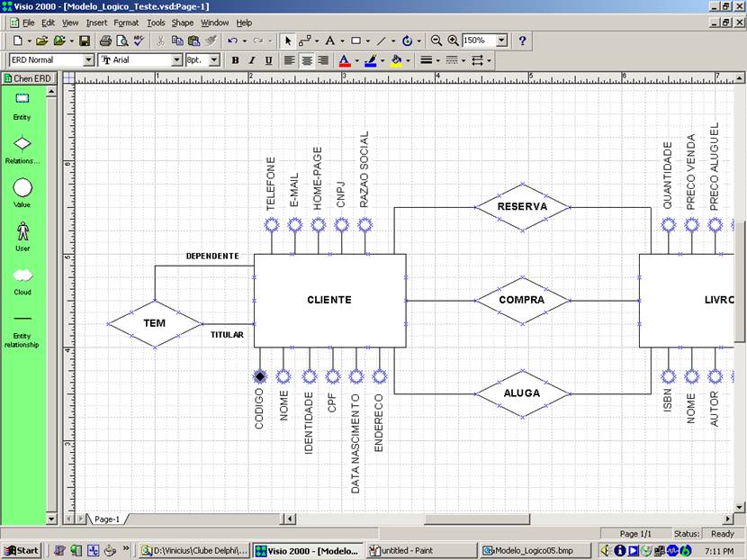
Task: Select the Entity shape in Chen ERD stencil
Action: tap(22, 96)
